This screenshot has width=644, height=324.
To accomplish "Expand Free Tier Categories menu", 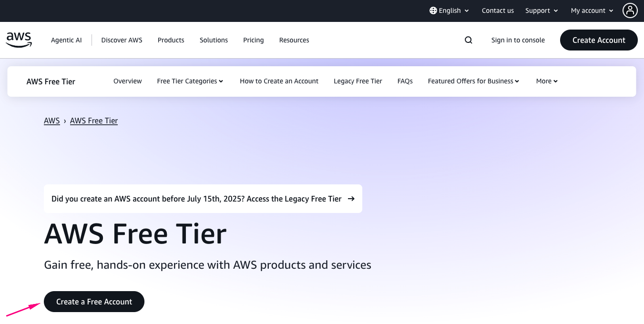I will 190,81.
